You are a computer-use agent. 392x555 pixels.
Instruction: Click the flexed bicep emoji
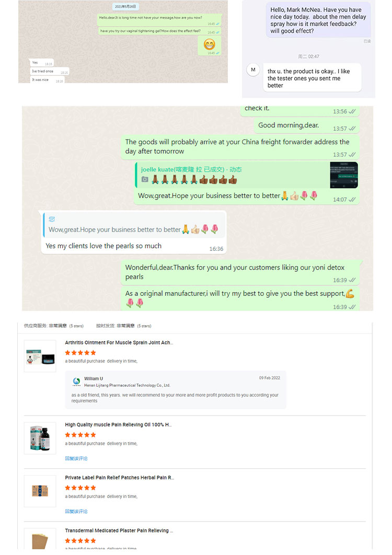[x=350, y=293]
